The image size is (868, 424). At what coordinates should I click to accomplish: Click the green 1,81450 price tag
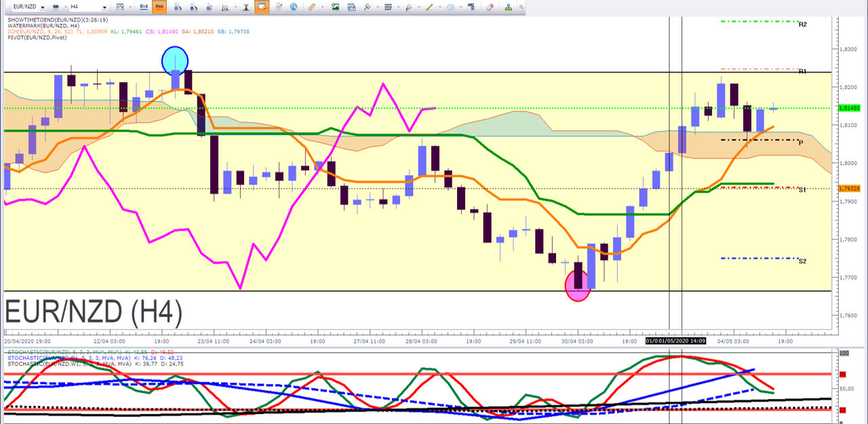[x=850, y=108]
